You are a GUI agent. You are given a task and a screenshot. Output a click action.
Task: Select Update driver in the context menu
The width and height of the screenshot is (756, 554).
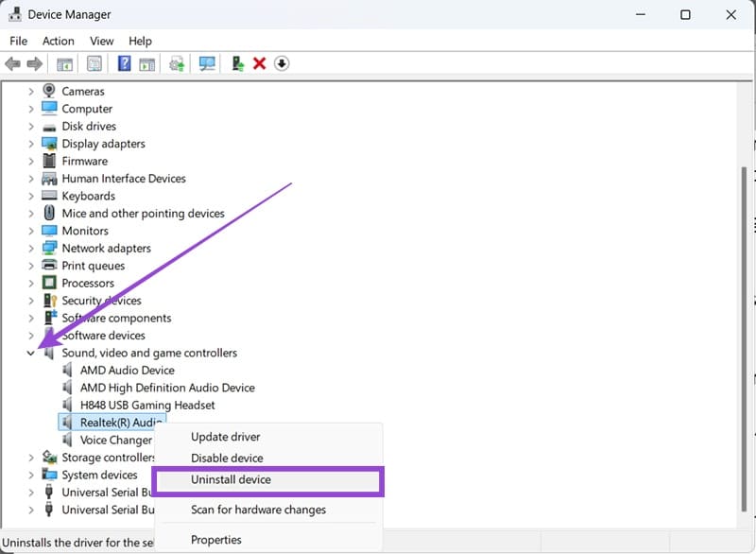click(225, 437)
